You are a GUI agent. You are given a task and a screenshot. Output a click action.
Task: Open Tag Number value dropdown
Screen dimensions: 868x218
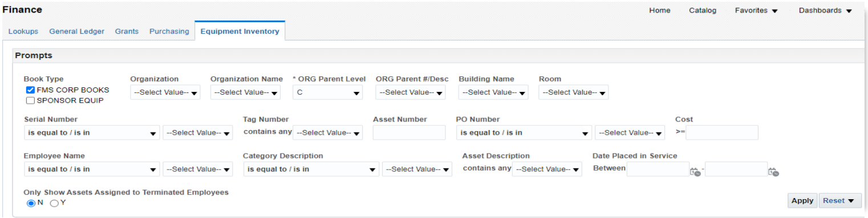(x=328, y=133)
